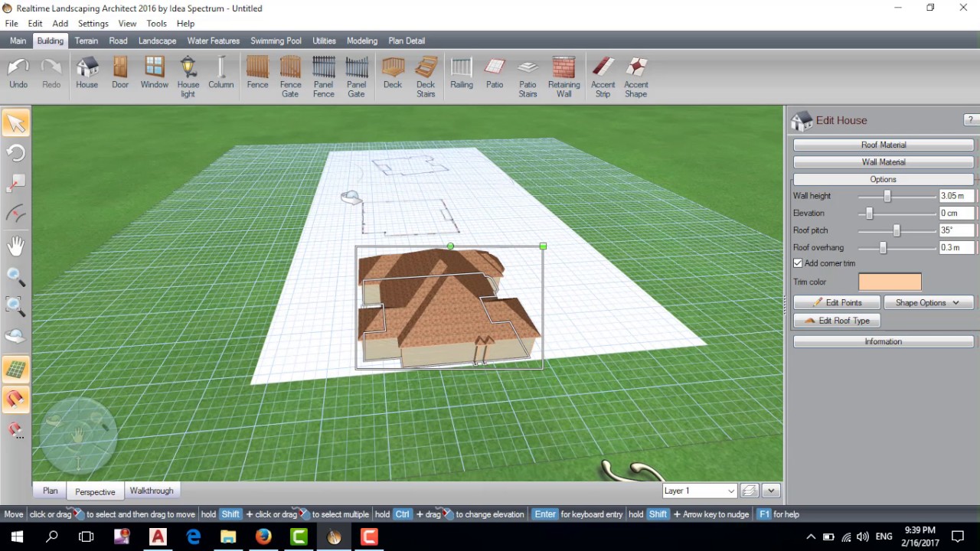Choose the Fence tool
The width and height of the screenshot is (980, 551).
257,74
